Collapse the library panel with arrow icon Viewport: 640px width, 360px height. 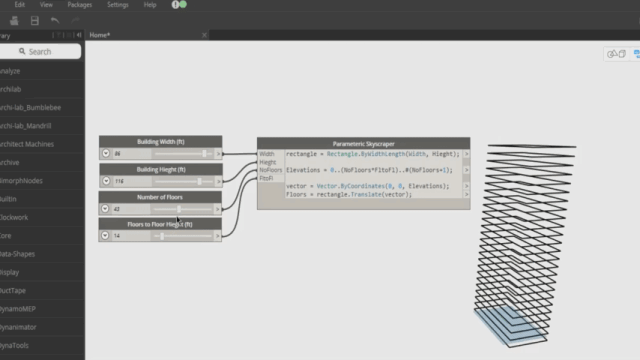(79, 35)
